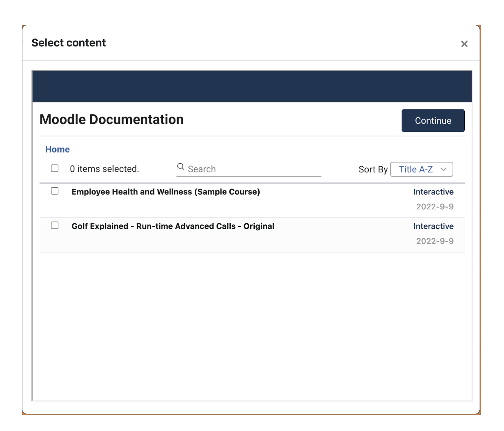Screen dimensions: 504x431
Task: Open the Home breadcrumb link
Action: point(58,150)
